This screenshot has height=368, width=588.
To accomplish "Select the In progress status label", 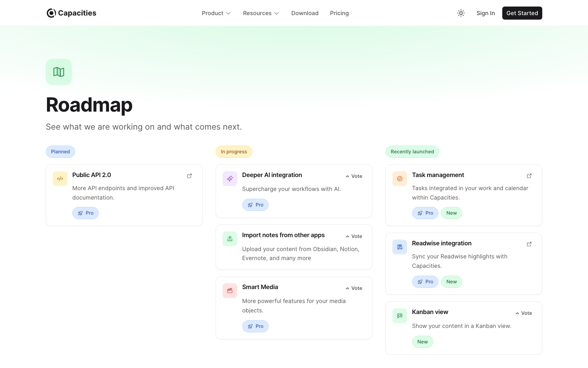I will (234, 152).
